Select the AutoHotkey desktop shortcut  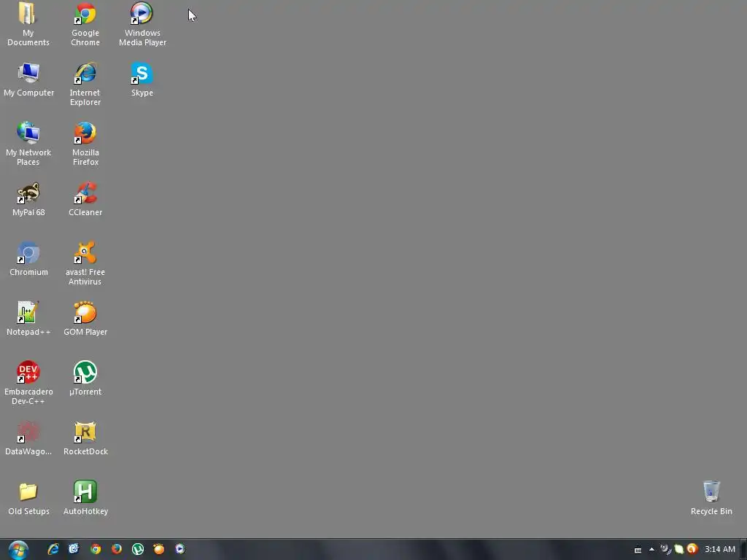pyautogui.click(x=85, y=498)
